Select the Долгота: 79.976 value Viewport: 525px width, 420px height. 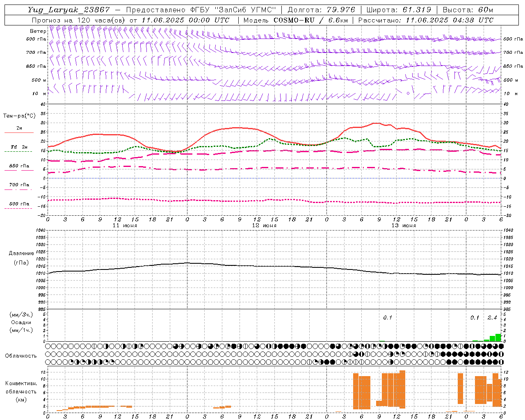click(x=321, y=10)
